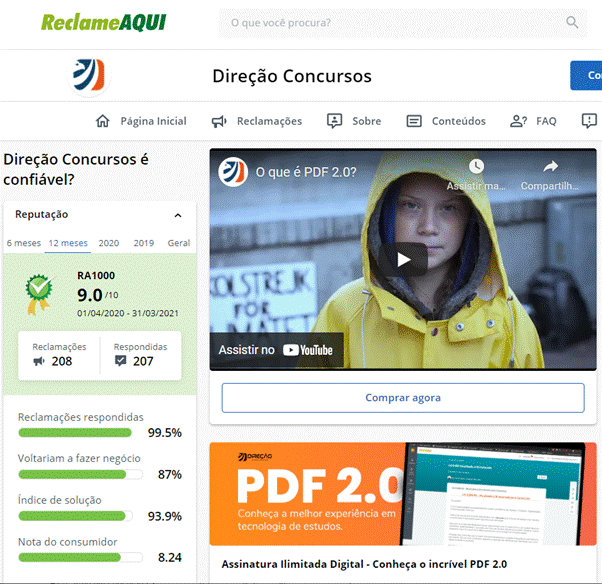Click the watch later clock icon
This screenshot has height=584, width=602.
tap(476, 166)
